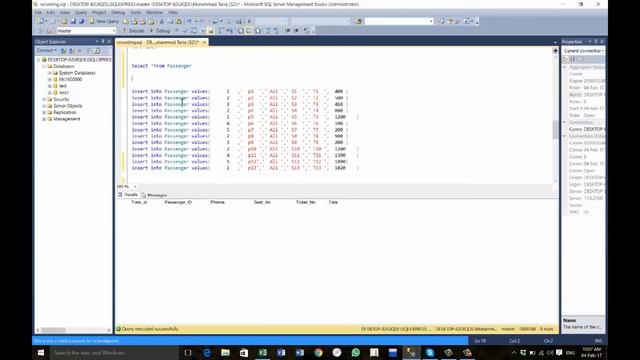Click the Seat_No column header
The image size is (640, 360).
click(262, 202)
